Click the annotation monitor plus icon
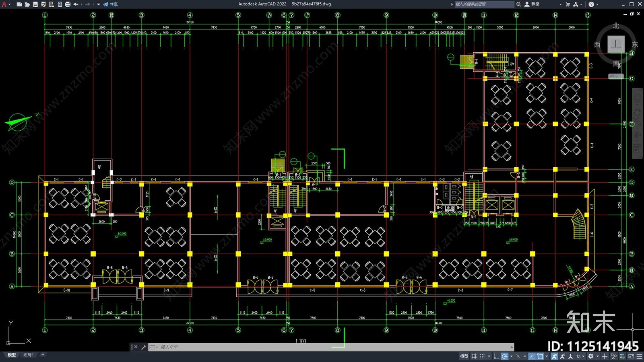Screen dimensions: 644x362 point(605,356)
